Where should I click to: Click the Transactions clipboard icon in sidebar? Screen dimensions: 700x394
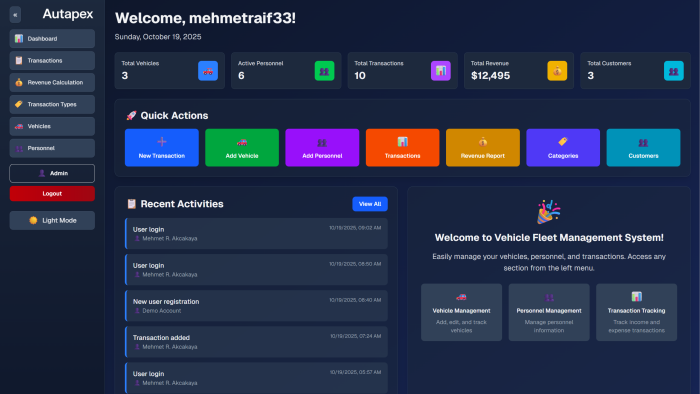[19, 61]
